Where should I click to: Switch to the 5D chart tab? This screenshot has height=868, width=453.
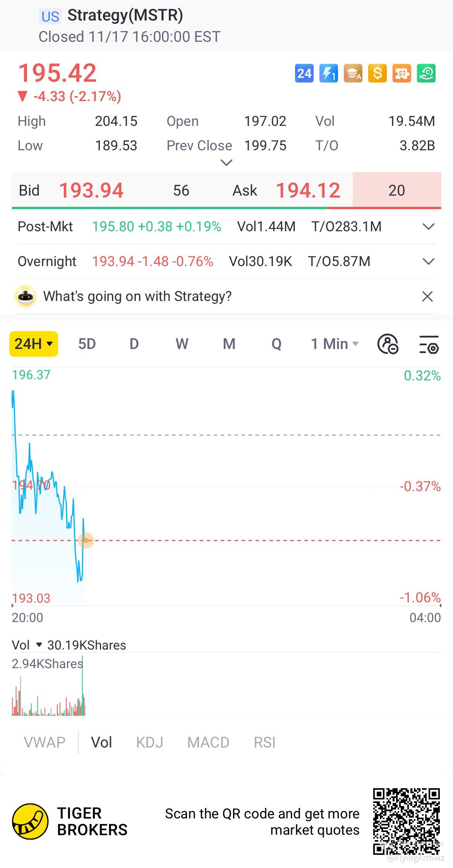[87, 344]
